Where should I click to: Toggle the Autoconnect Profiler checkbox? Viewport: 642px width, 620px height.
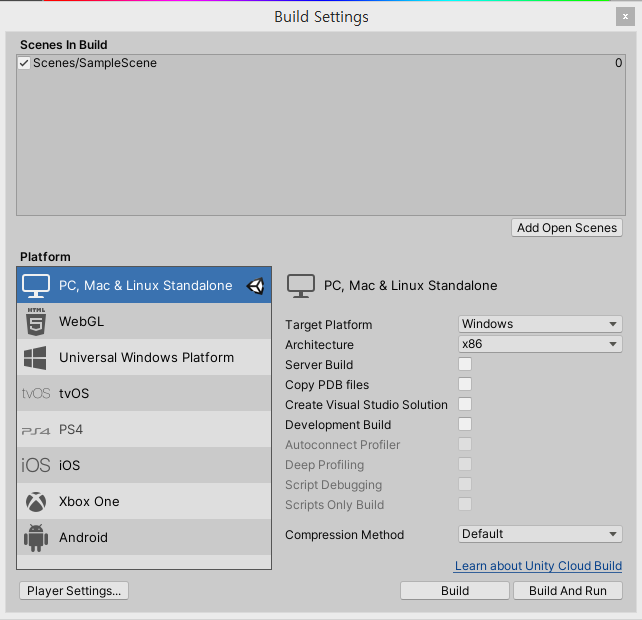pyautogui.click(x=465, y=444)
